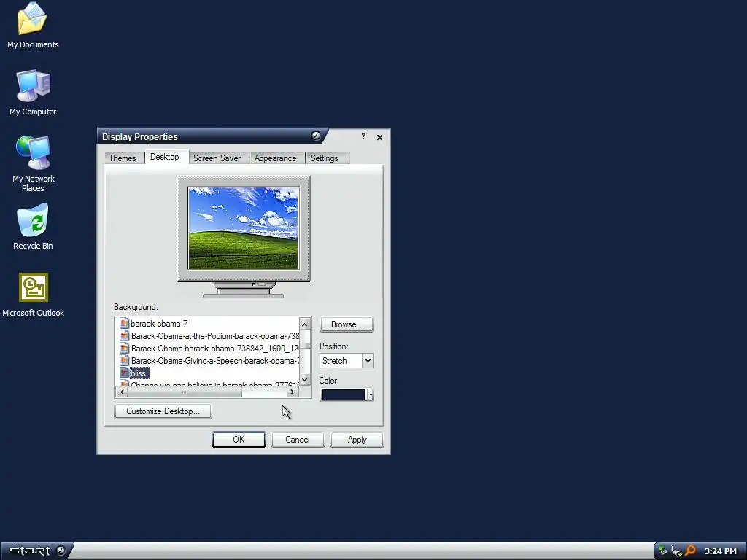Click the horizontal scrollbar thumb in background list
Image resolution: width=747 pixels, height=560 pixels.
[x=185, y=392]
